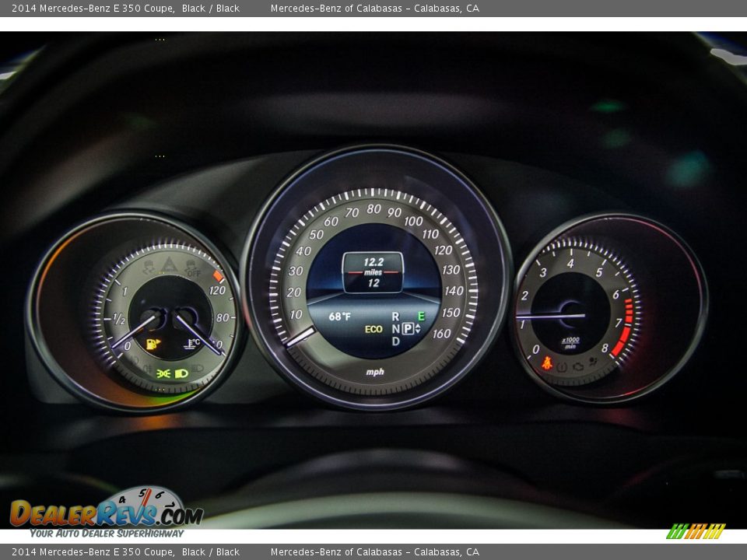Viewport: 747px width, 560px height.
Task: Click the coolant temperature icon on fuel gauge
Action: pos(192,342)
